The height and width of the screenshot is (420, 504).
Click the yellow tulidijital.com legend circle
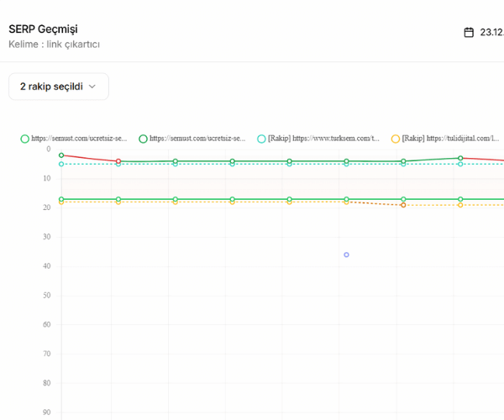[x=396, y=139]
